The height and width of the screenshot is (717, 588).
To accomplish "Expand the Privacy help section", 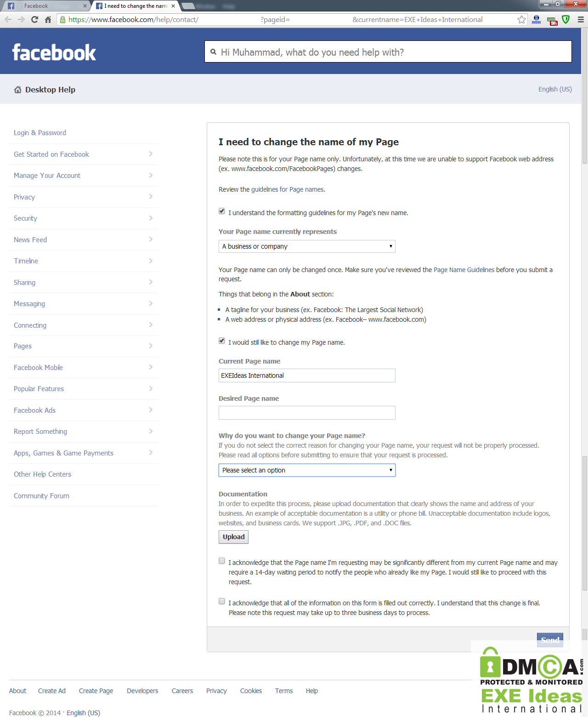I will (84, 197).
